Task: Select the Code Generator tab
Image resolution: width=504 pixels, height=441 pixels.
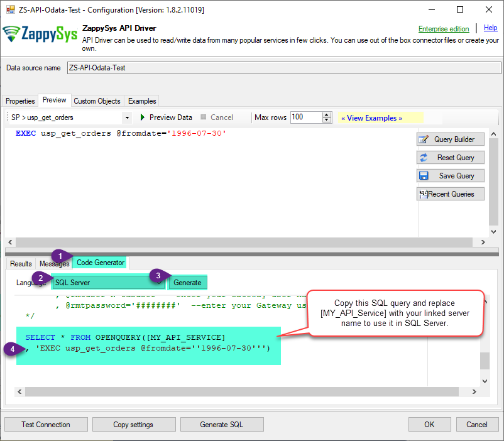Action: [x=101, y=263]
